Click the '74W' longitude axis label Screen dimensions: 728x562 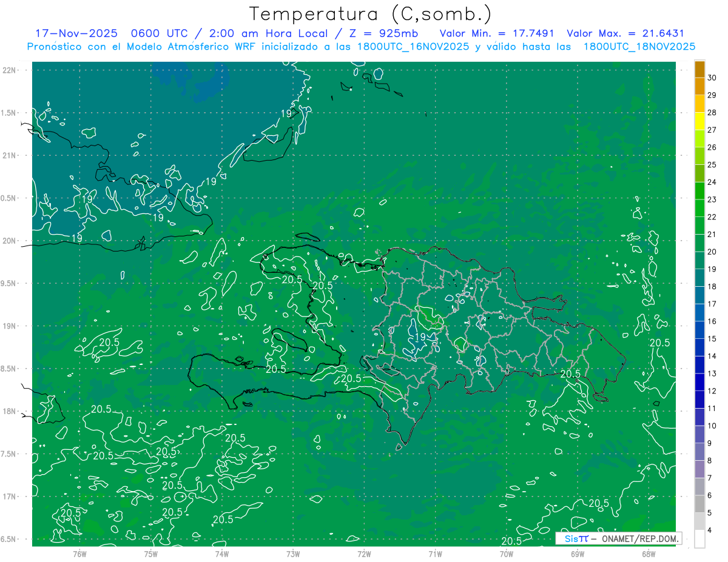222,554
